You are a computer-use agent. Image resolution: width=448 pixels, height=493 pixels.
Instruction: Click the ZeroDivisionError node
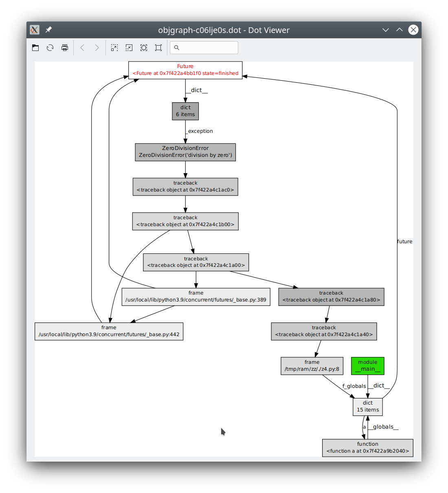pos(185,152)
